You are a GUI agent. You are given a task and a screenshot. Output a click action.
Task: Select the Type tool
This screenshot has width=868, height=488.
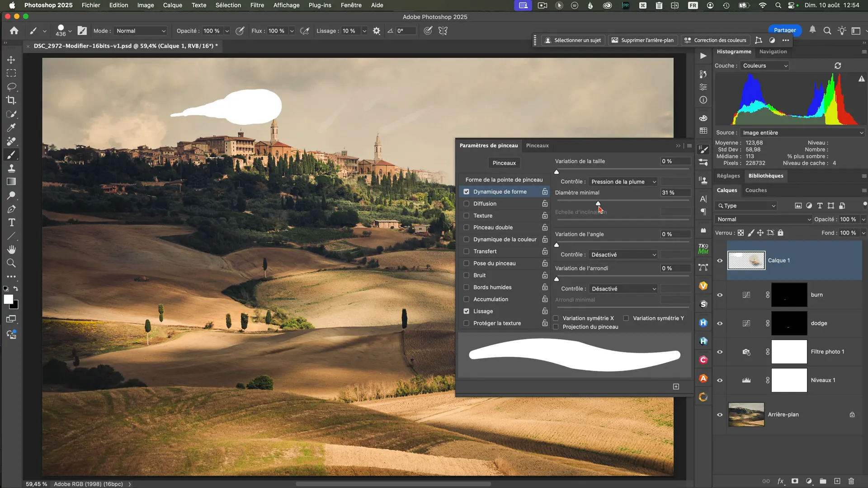[x=11, y=222]
